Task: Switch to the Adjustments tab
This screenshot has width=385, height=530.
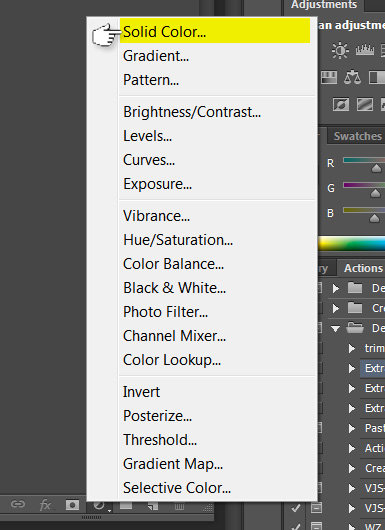Action: [x=324, y=5]
